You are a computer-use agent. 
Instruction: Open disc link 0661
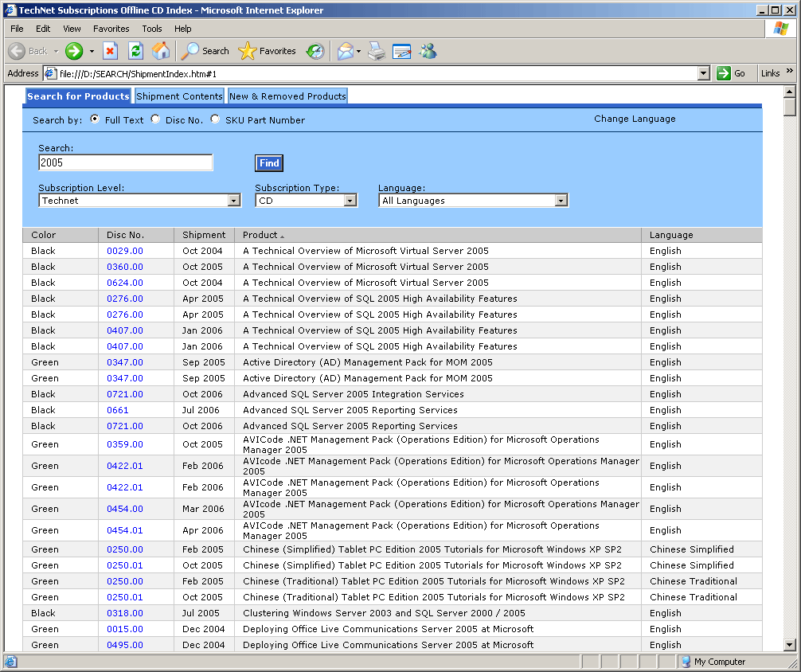point(118,410)
